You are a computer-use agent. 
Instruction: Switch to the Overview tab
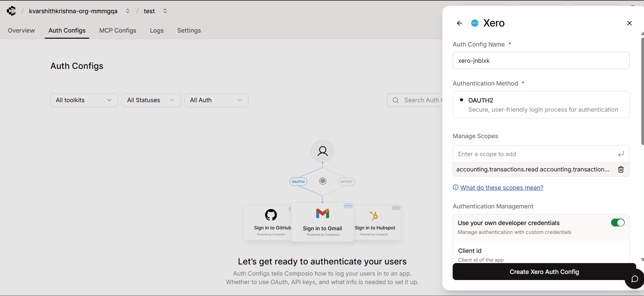21,31
